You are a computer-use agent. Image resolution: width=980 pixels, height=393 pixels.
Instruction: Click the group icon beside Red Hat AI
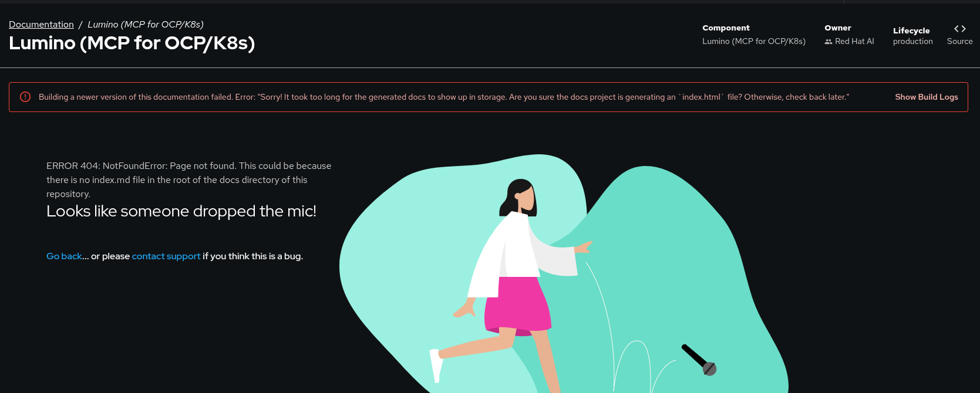pyautogui.click(x=829, y=42)
